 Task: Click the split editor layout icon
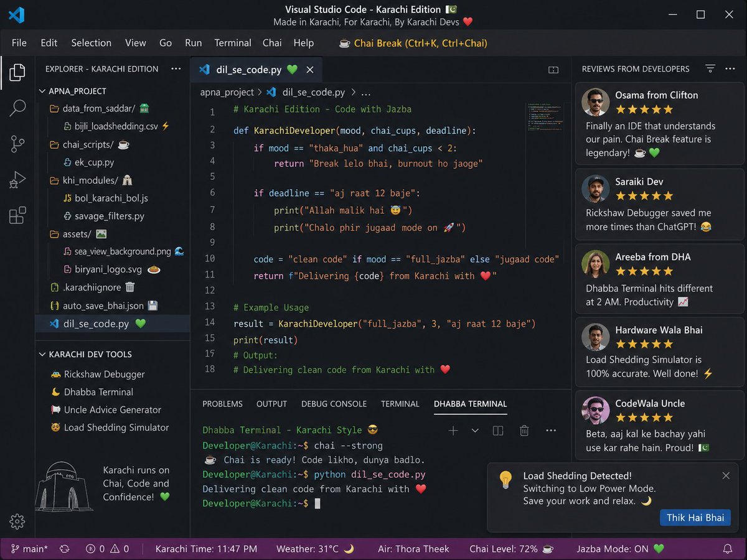(x=553, y=70)
